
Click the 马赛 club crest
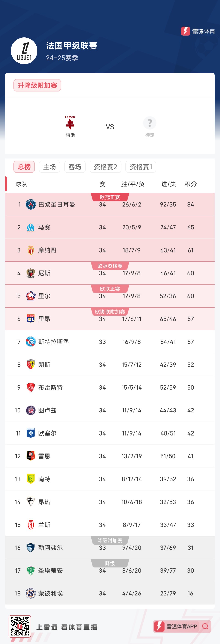(x=31, y=227)
